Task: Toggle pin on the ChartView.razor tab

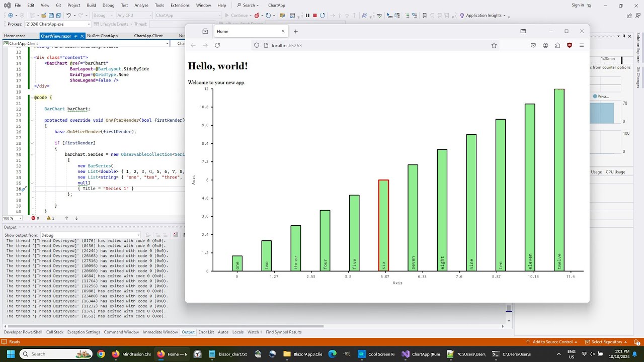Action: [x=76, y=36]
